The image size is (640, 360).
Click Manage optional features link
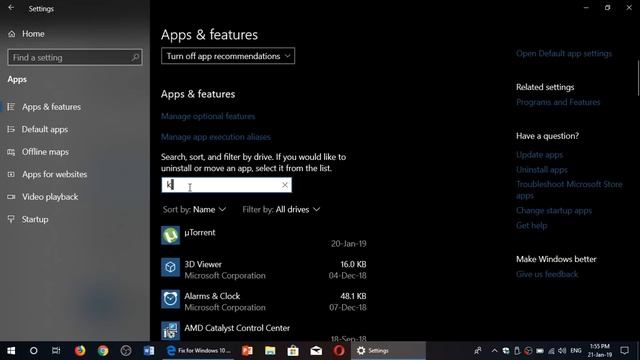click(x=208, y=116)
